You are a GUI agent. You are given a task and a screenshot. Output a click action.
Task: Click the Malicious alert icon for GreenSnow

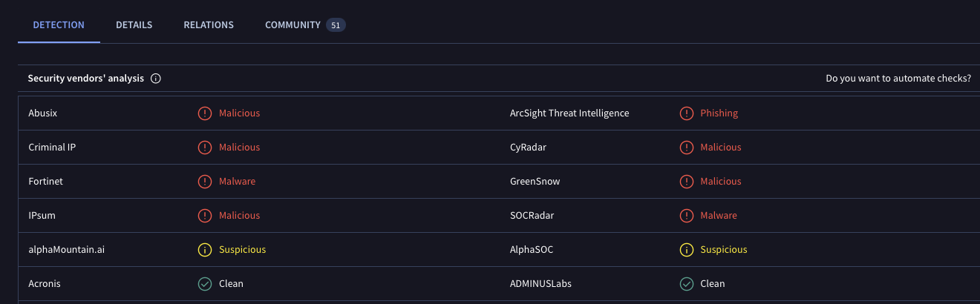click(x=687, y=182)
